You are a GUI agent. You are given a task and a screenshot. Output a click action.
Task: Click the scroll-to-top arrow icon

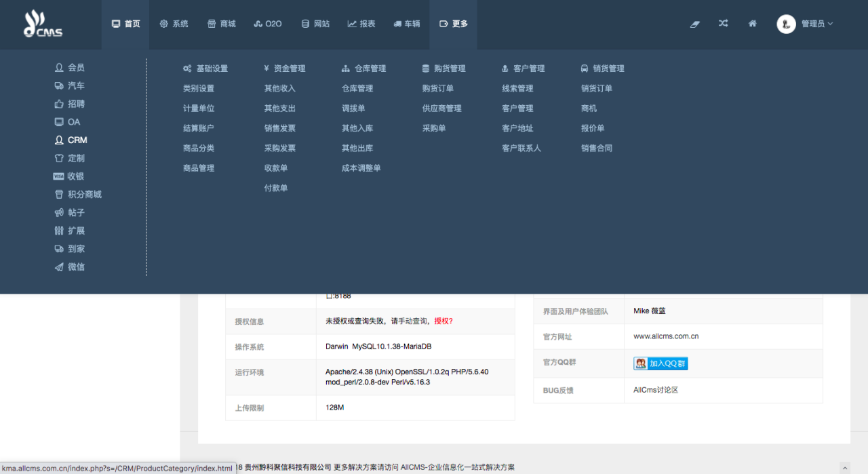(x=844, y=467)
